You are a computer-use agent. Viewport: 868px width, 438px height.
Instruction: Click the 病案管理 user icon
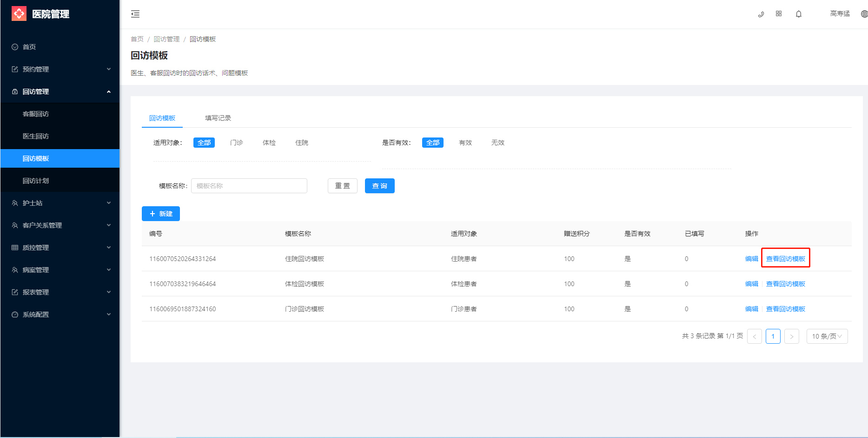click(x=15, y=270)
